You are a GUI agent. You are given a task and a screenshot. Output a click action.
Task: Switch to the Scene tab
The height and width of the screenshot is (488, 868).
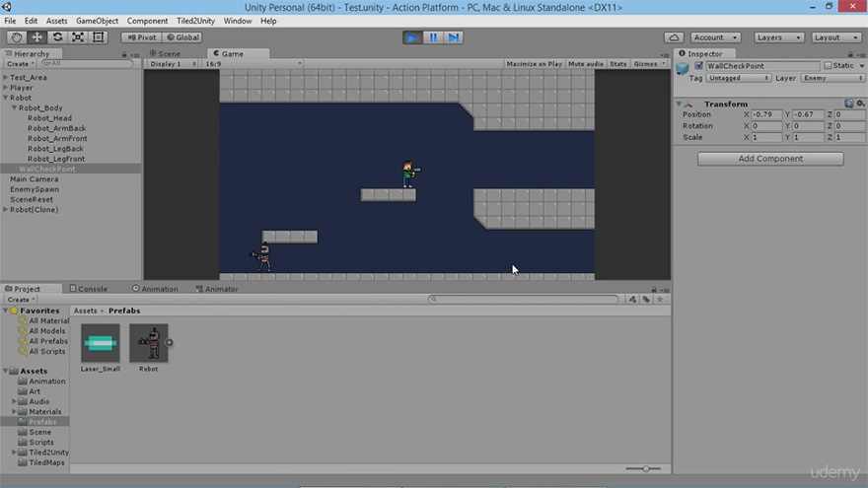coord(166,53)
